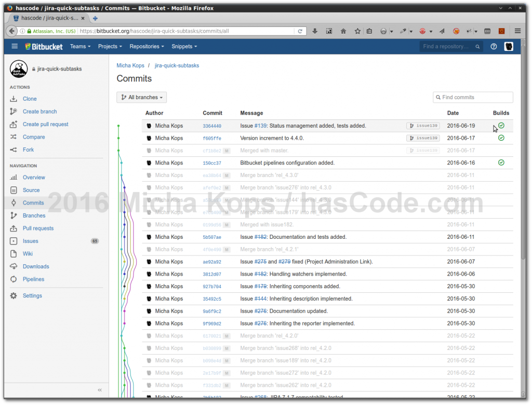
Task: Open the Teams dropdown
Action: [80, 46]
